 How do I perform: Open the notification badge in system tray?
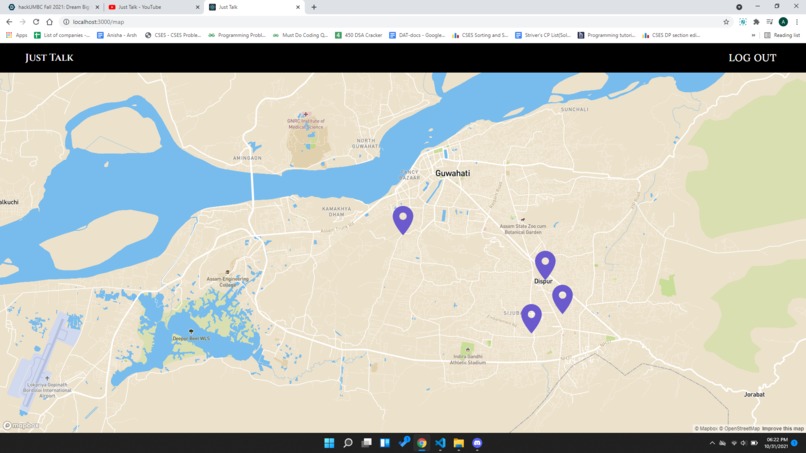coord(795,443)
